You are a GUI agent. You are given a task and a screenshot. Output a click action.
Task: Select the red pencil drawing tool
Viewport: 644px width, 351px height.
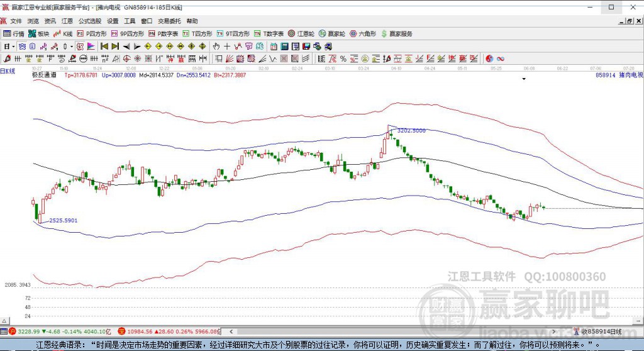[7, 58]
